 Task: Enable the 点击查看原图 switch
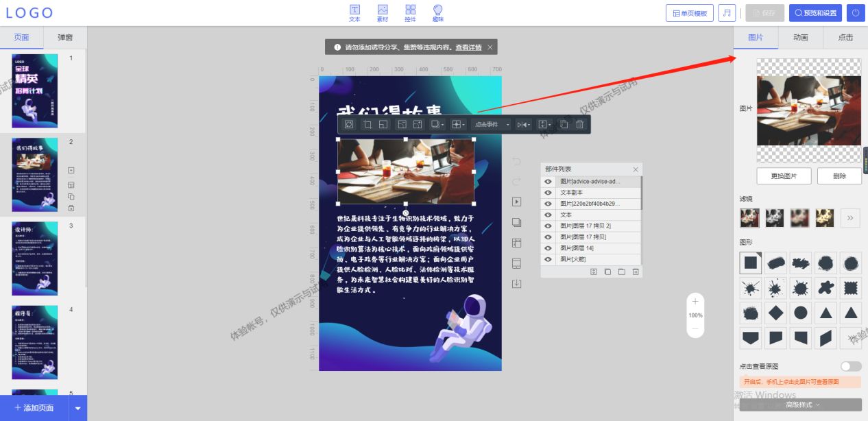(851, 366)
